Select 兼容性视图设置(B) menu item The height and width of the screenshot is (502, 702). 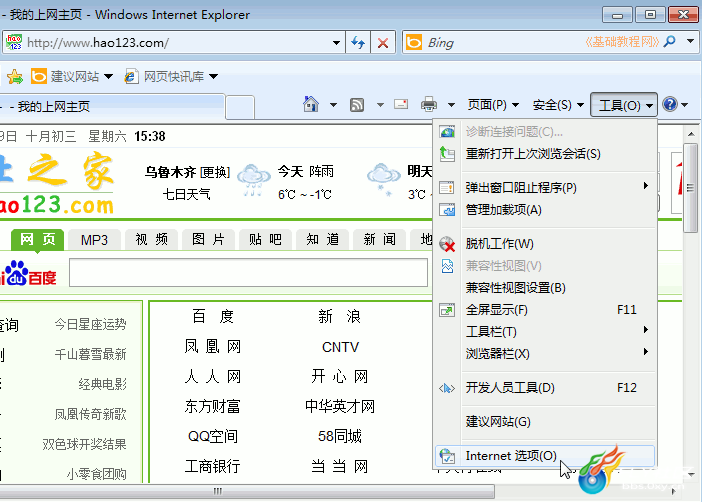point(544,287)
